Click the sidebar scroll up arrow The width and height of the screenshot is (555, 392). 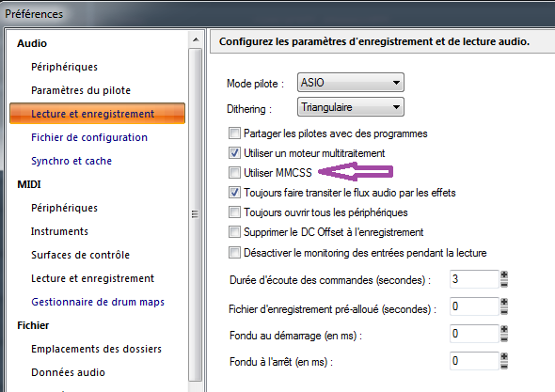coord(196,40)
